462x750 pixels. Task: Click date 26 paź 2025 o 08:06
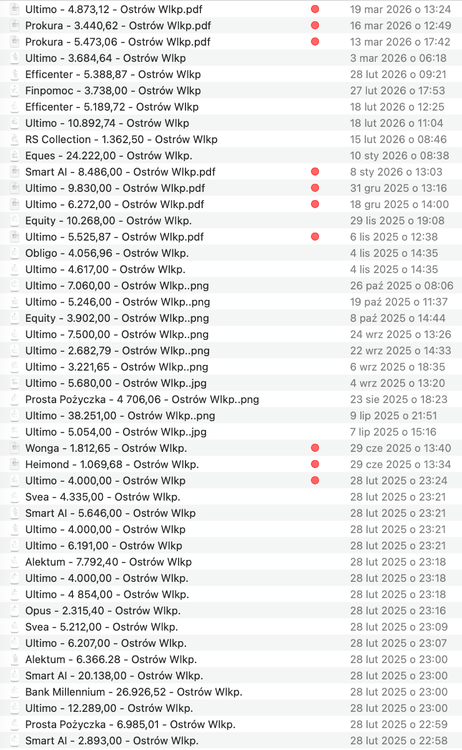tap(401, 286)
